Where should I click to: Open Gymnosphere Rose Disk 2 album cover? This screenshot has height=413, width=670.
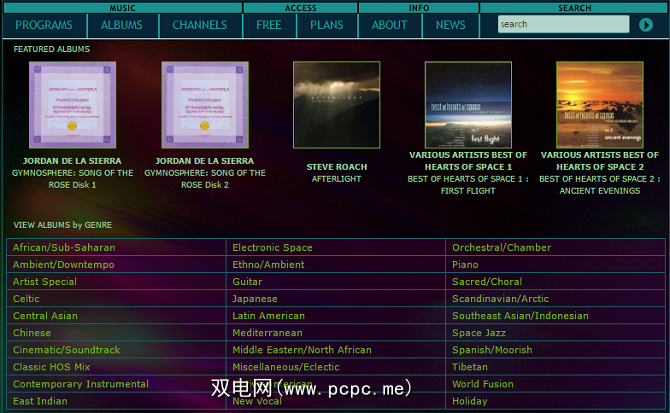point(205,105)
